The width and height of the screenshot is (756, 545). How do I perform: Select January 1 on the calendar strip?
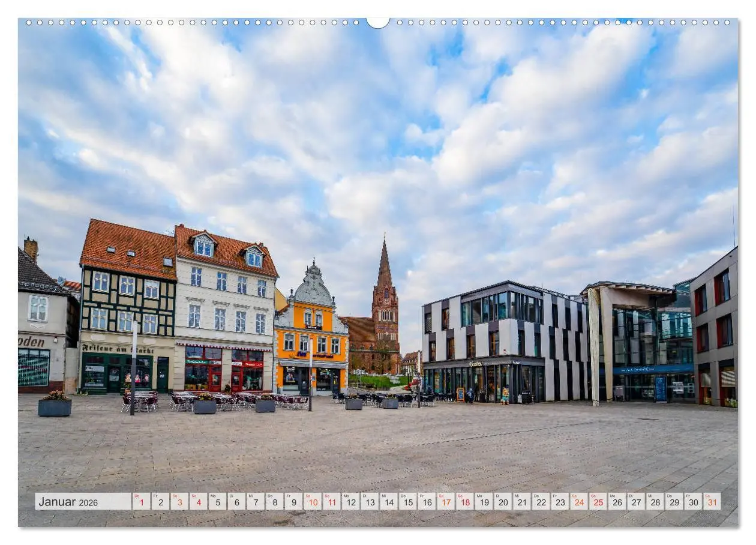143,503
